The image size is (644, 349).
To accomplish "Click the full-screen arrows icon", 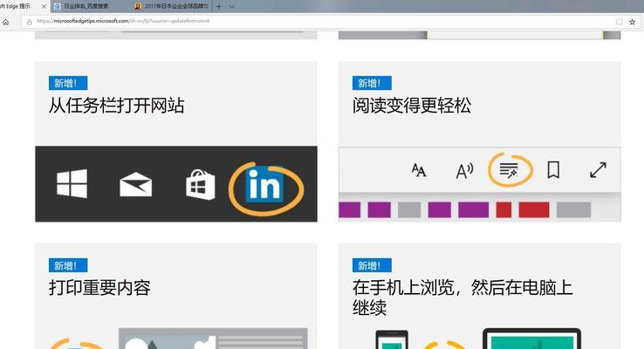I will click(x=598, y=169).
